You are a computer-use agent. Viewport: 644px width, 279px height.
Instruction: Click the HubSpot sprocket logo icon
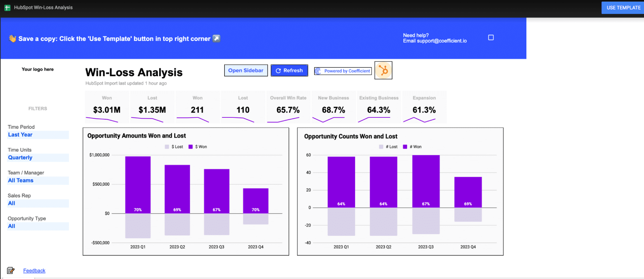point(383,70)
